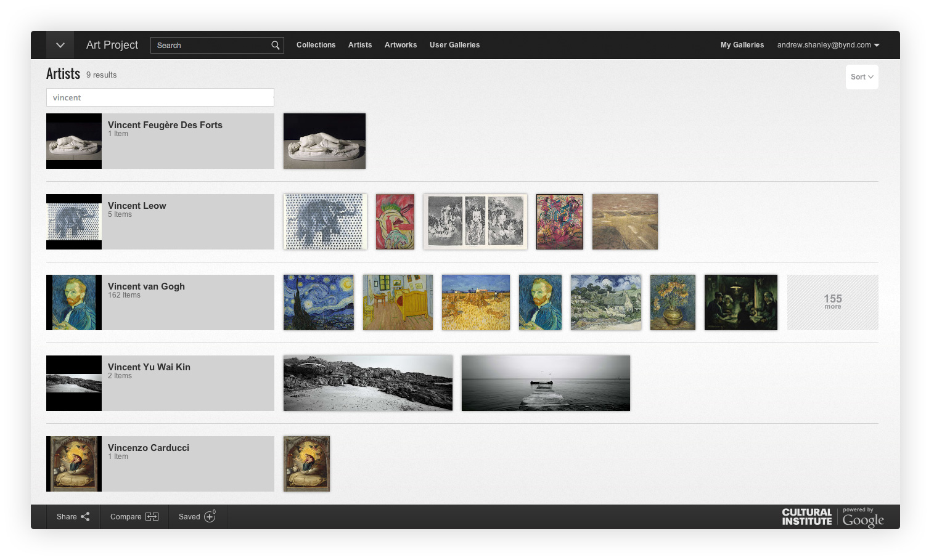The height and width of the screenshot is (560, 934).
Task: Open User Galleries
Action: click(x=455, y=45)
